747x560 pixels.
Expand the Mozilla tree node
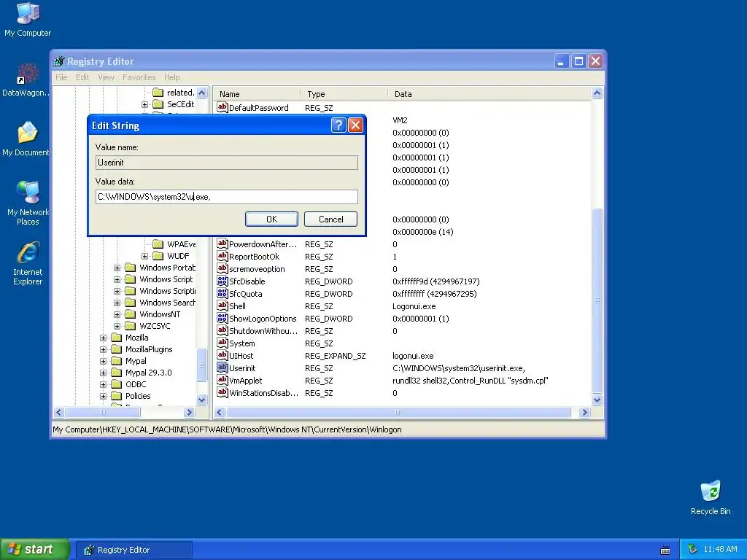coord(103,338)
